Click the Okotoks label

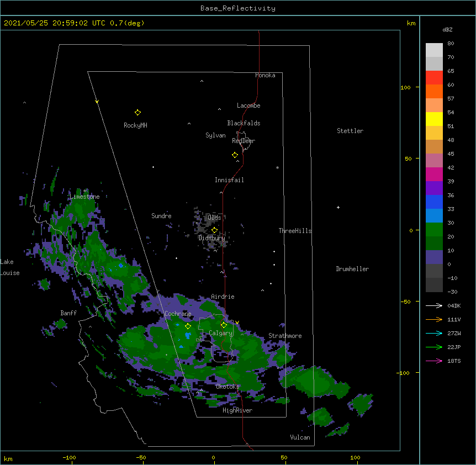point(228,387)
